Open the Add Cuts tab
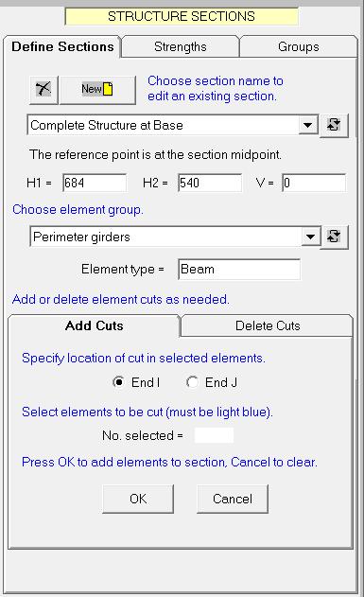 coord(94,325)
